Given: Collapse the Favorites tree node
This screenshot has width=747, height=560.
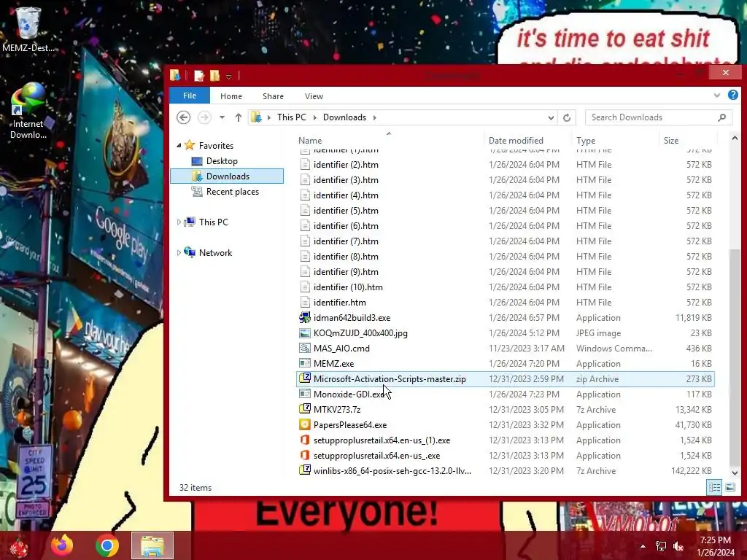Looking at the screenshot, I should click(179, 145).
